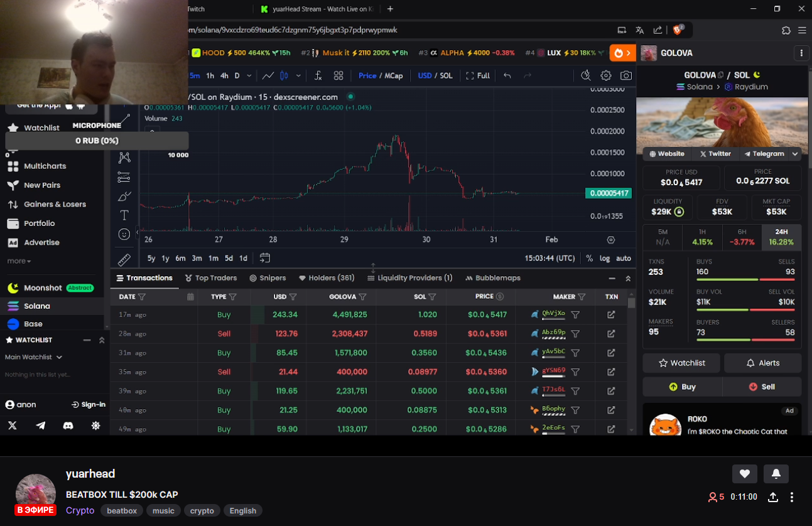Expand the sidebar 'more' menu
The width and height of the screenshot is (812, 526).
tap(19, 261)
